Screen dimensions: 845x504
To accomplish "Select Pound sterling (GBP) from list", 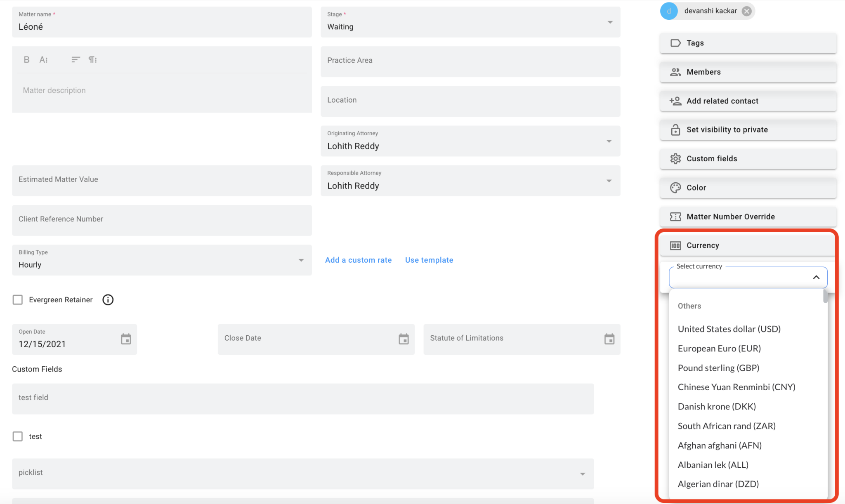I will click(718, 368).
